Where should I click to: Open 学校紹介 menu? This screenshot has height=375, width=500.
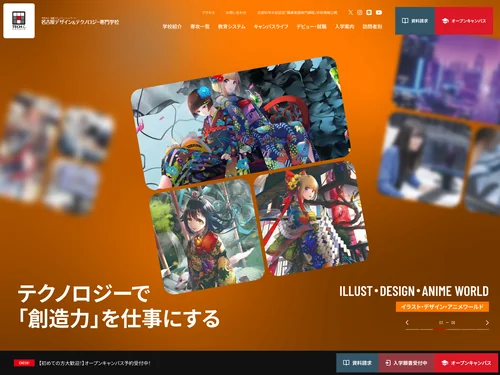point(172,26)
